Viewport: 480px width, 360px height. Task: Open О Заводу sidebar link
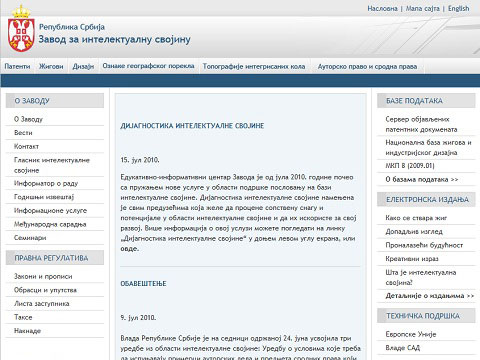(28, 119)
